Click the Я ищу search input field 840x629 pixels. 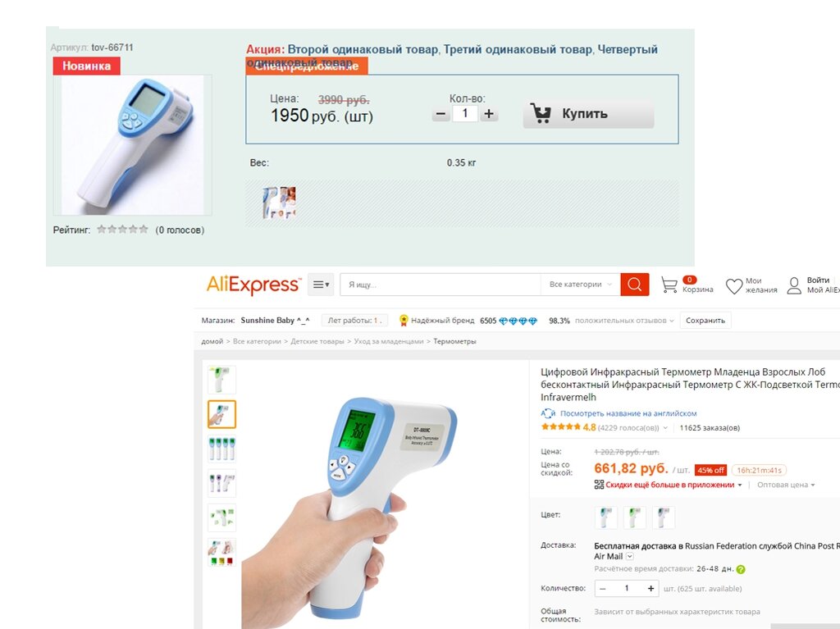(441, 285)
